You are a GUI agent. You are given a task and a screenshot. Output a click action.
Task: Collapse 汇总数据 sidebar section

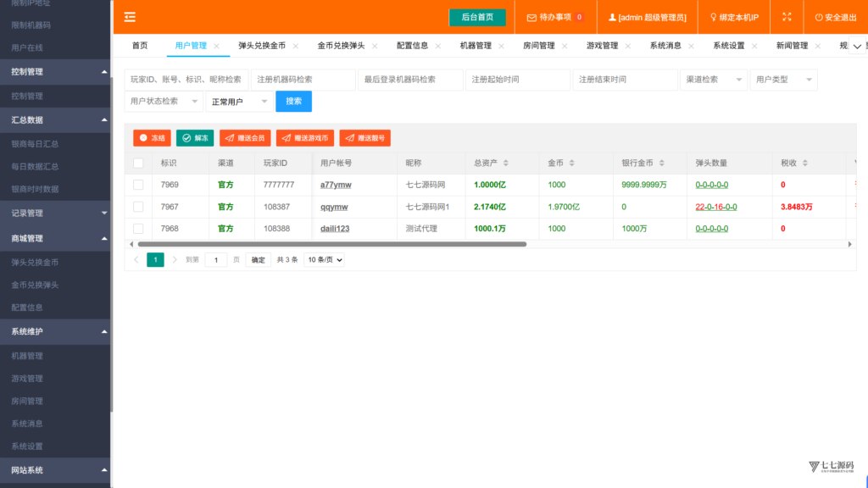(55, 120)
